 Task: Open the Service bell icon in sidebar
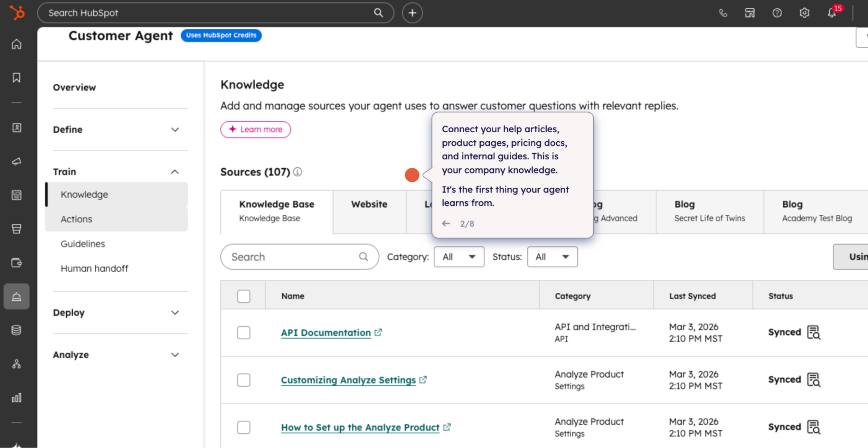17,296
